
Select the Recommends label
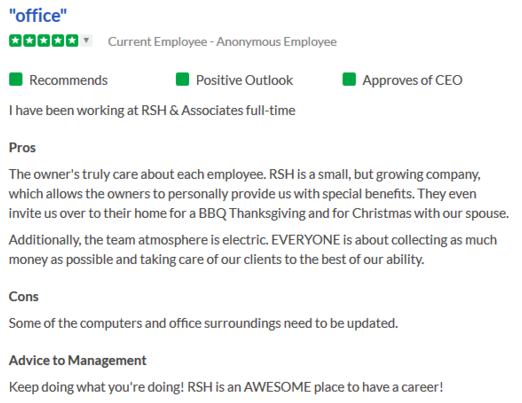[68, 80]
